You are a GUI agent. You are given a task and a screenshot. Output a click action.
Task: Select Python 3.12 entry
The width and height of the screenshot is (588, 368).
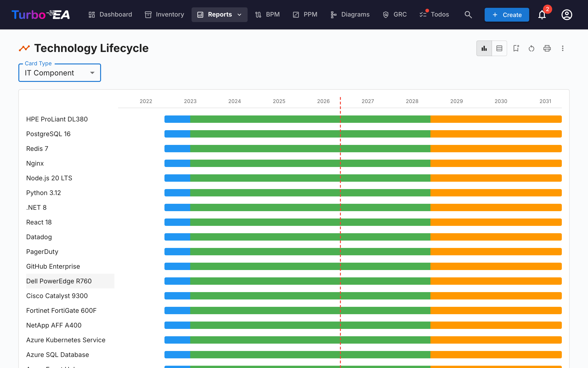(x=43, y=193)
